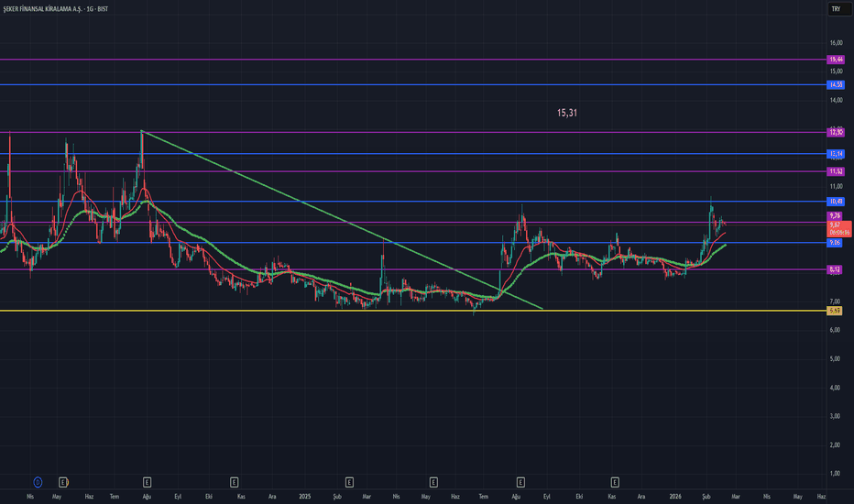Select the 15,31 text annotation
Viewport: 854px width, 504px height.
pyautogui.click(x=567, y=114)
